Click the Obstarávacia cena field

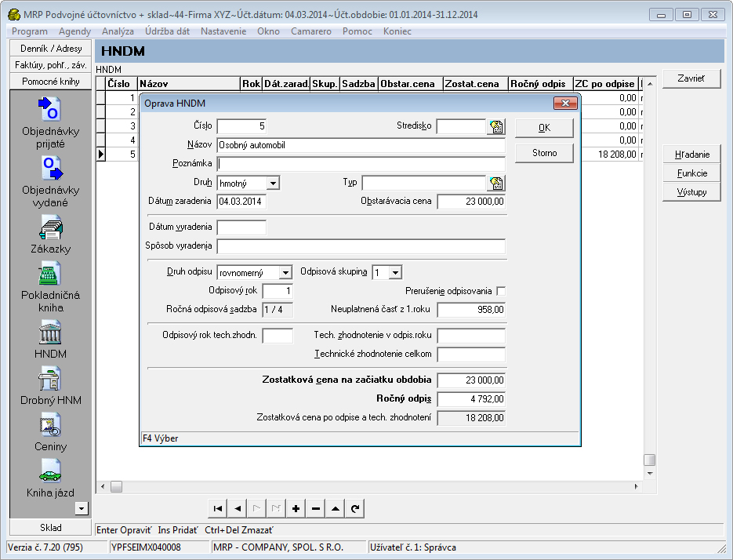[x=471, y=202]
